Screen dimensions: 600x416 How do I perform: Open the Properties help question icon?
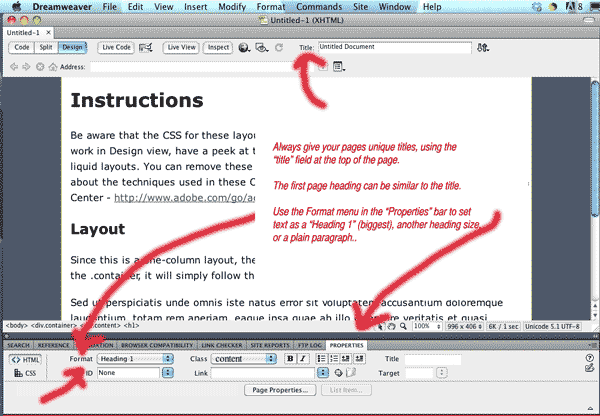point(589,358)
